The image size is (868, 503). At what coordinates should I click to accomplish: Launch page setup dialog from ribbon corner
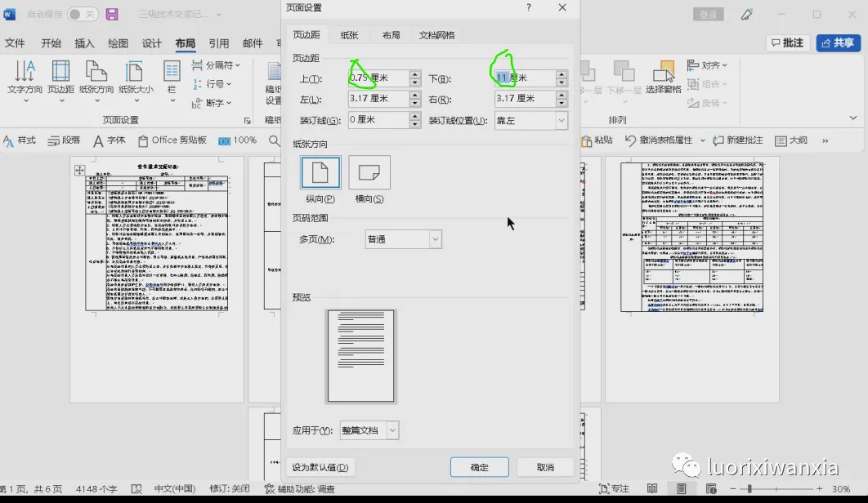pos(248,121)
